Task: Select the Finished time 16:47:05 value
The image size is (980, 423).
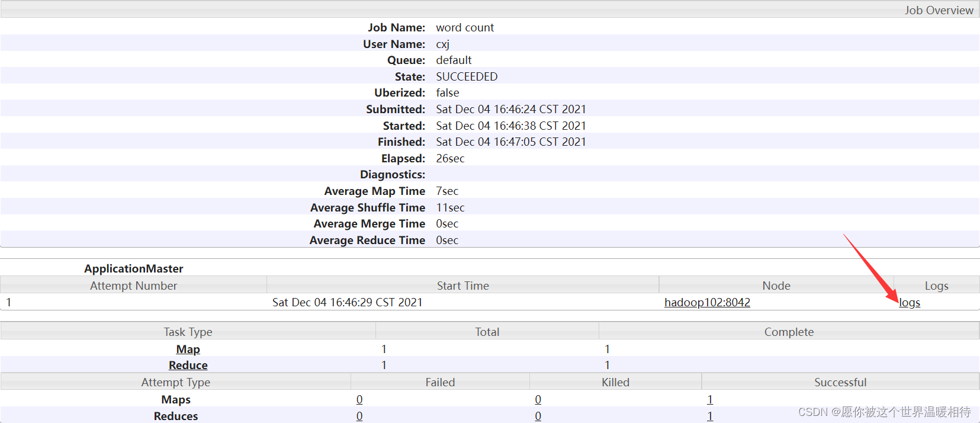Action: (511, 142)
